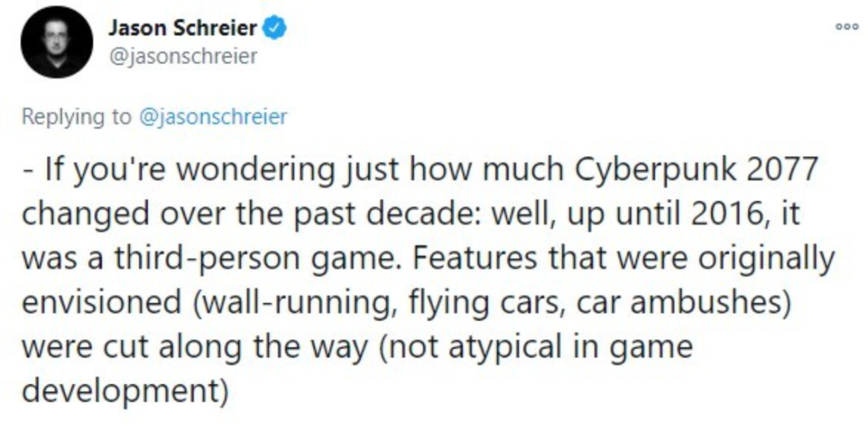Click the word 'development' on the last line
868x430 pixels.
click(x=121, y=391)
